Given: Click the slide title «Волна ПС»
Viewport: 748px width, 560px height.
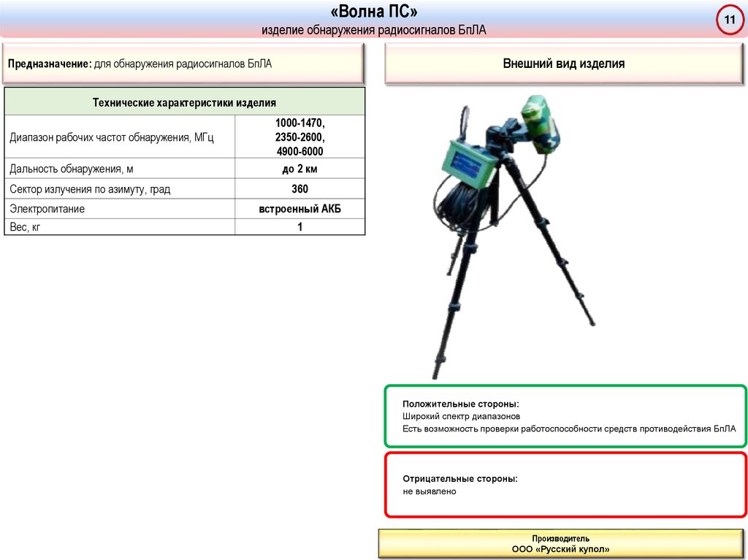Looking at the screenshot, I should click(x=373, y=12).
